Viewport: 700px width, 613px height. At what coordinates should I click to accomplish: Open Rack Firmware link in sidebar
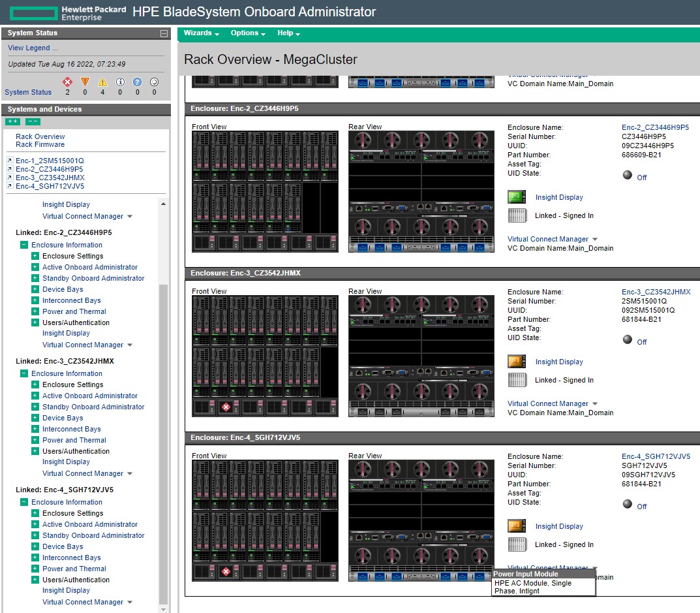pyautogui.click(x=40, y=144)
